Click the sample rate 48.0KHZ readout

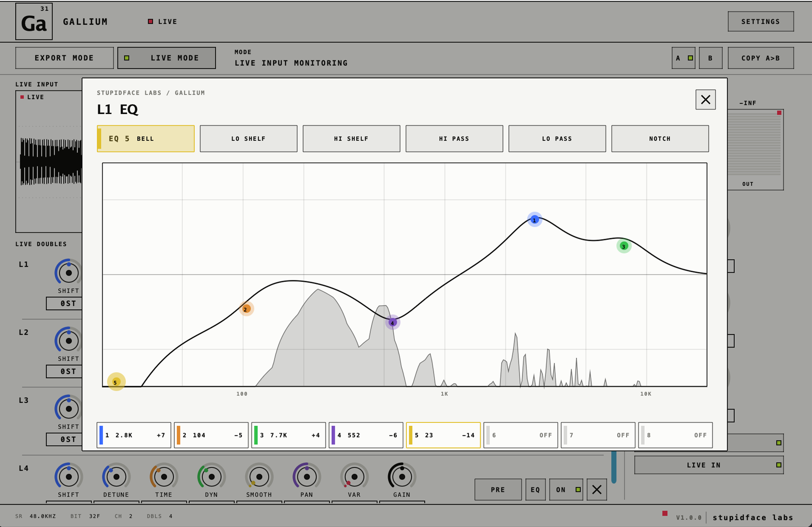[43, 516]
